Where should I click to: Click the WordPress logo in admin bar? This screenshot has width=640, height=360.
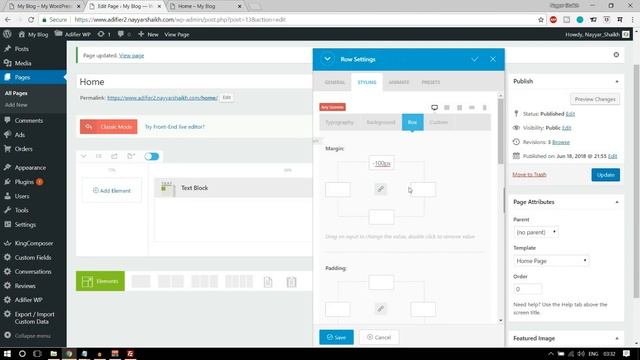pyautogui.click(x=7, y=34)
